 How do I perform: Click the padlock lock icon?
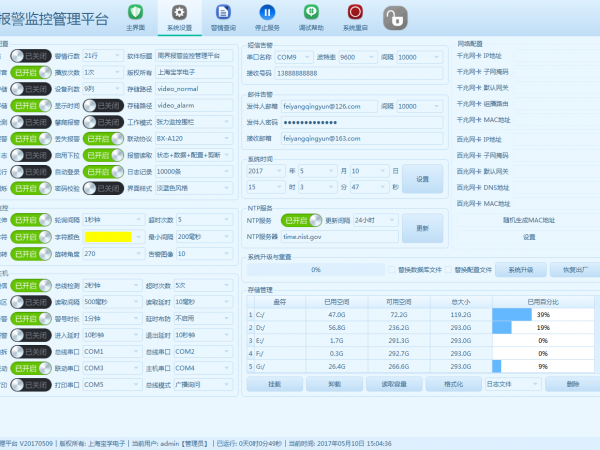(x=397, y=17)
